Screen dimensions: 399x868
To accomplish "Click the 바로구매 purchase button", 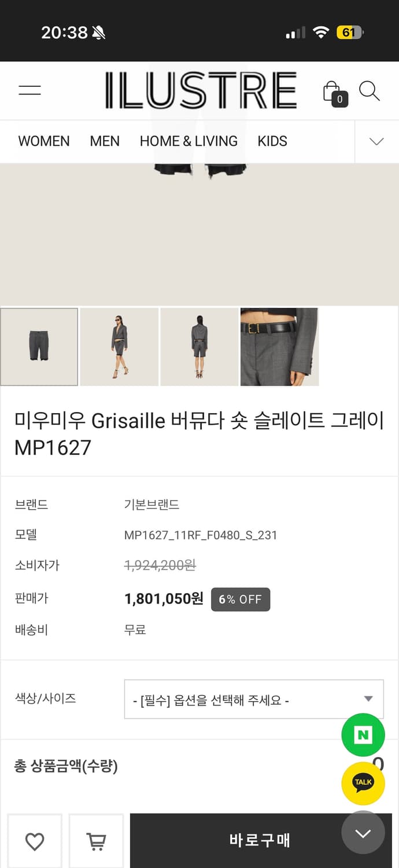I will point(260,841).
